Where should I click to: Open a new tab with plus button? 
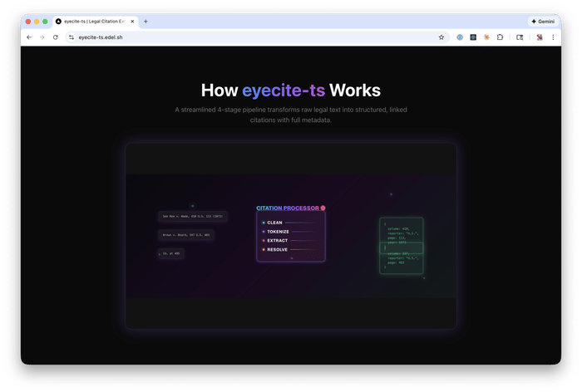click(145, 22)
